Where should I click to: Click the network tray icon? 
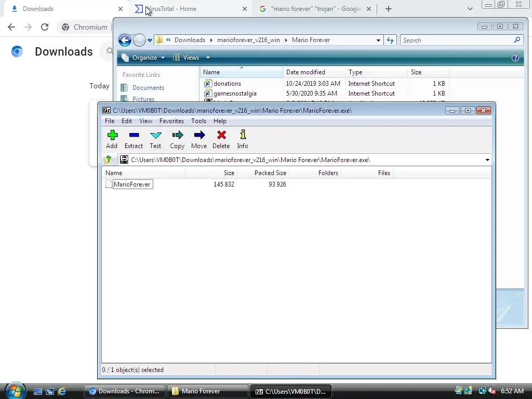pyautogui.click(x=482, y=391)
